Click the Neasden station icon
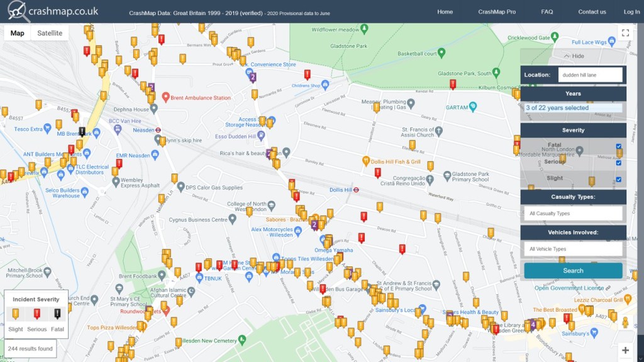 tap(158, 130)
